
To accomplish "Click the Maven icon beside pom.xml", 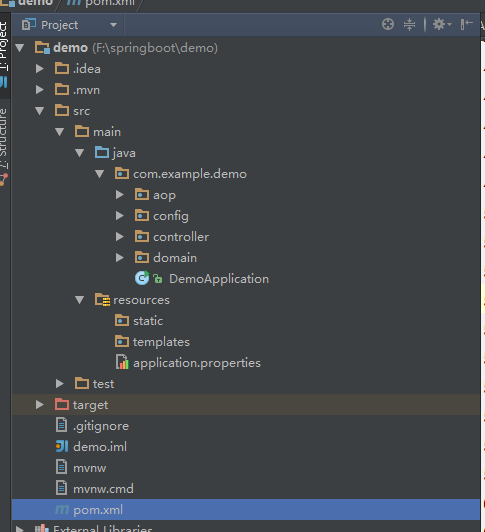I will click(x=62, y=509).
